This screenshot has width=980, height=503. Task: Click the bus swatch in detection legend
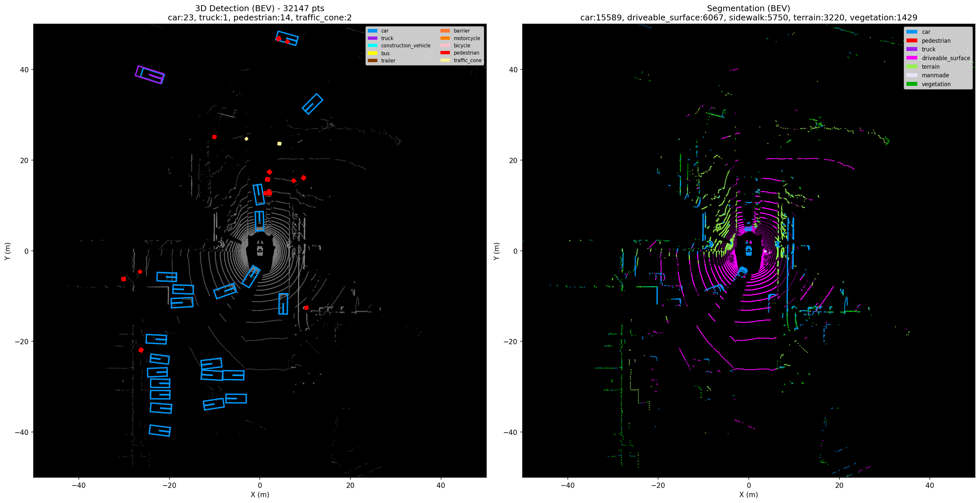(x=372, y=53)
